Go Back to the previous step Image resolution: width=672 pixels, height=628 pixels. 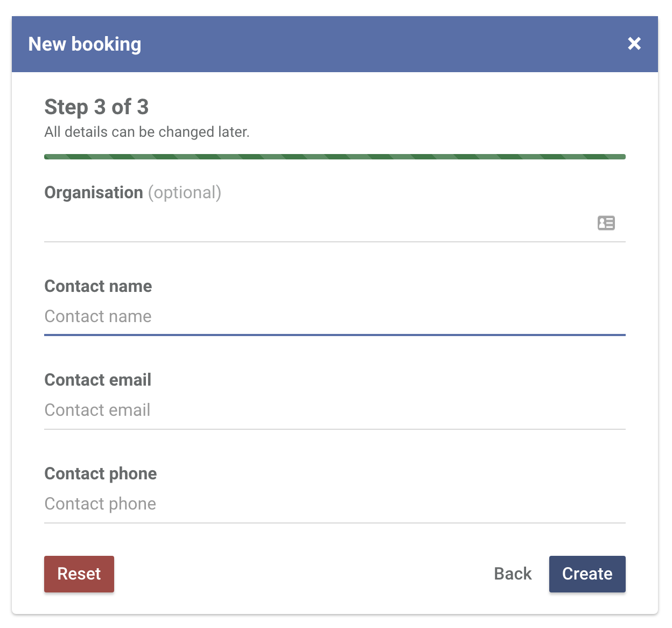coord(513,574)
